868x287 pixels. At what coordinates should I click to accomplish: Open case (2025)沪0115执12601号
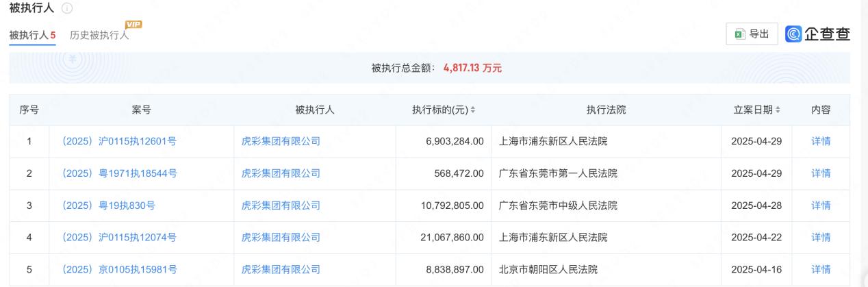[120, 142]
